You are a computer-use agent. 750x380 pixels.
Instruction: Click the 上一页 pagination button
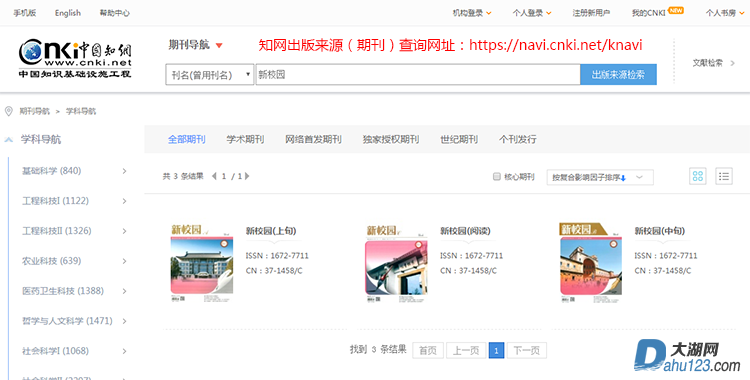coord(466,351)
